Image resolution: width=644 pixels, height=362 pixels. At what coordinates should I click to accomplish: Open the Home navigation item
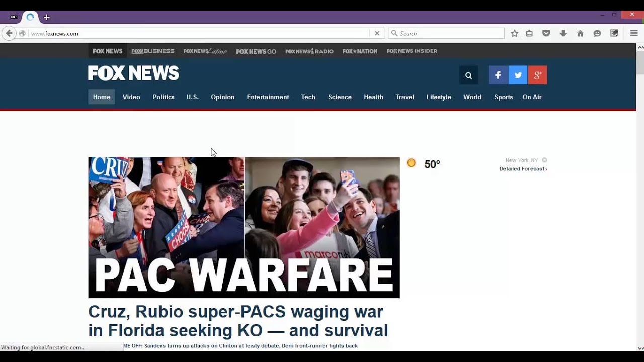point(102,97)
